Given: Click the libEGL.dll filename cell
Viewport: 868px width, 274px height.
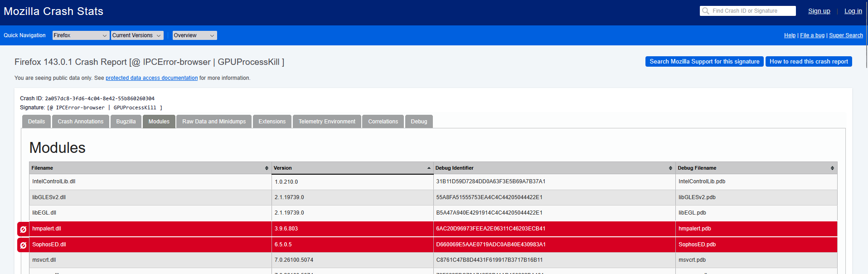Looking at the screenshot, I should [150, 213].
